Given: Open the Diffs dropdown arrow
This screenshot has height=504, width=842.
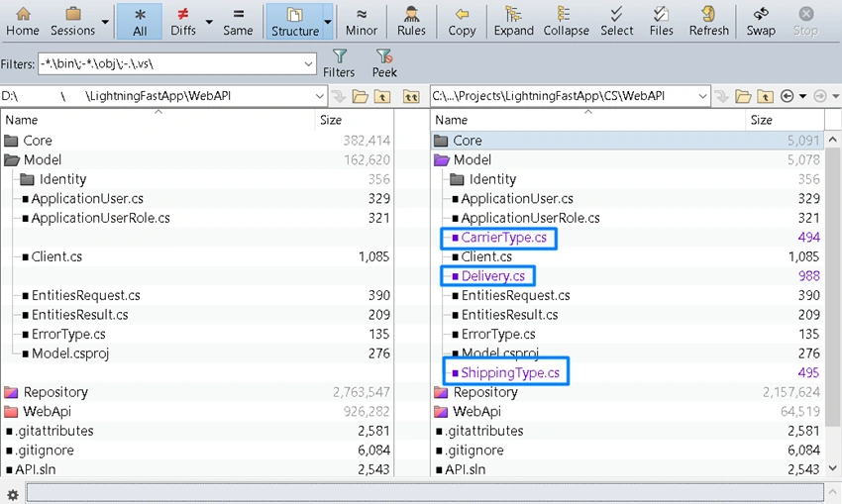Looking at the screenshot, I should coord(209,22).
